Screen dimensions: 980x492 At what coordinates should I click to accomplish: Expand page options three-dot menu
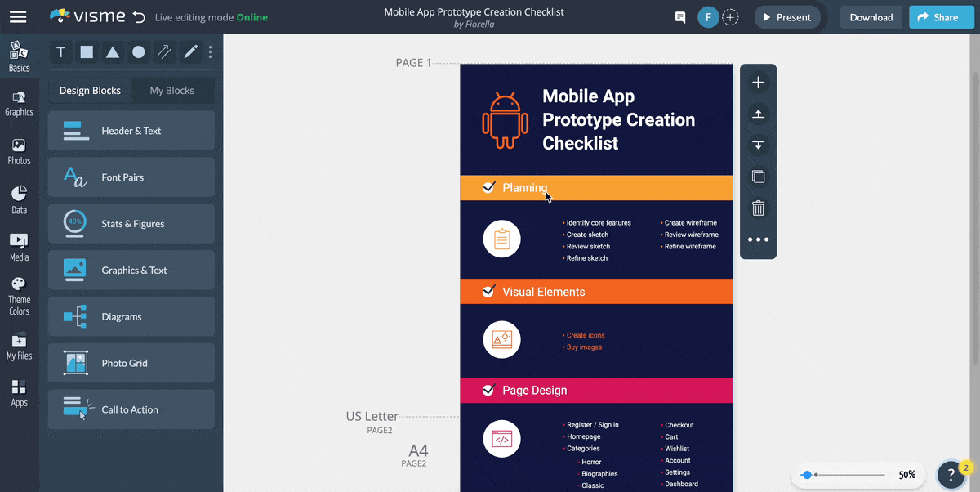click(758, 239)
